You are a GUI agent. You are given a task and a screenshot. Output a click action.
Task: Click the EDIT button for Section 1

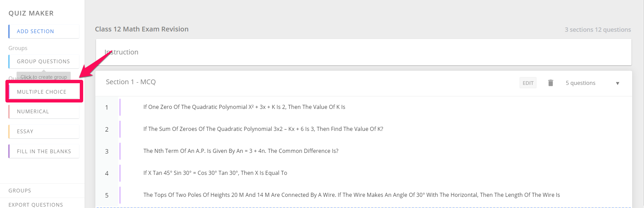click(528, 83)
